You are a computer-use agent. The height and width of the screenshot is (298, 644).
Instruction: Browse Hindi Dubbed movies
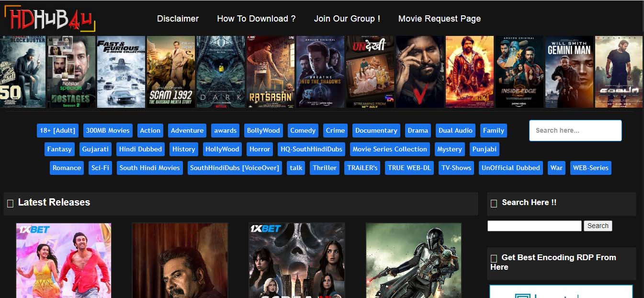(141, 149)
